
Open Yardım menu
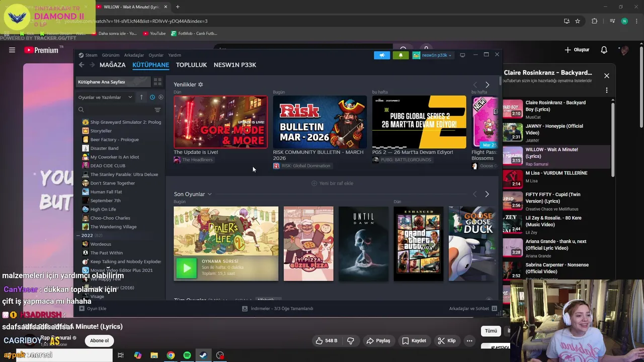(x=175, y=55)
